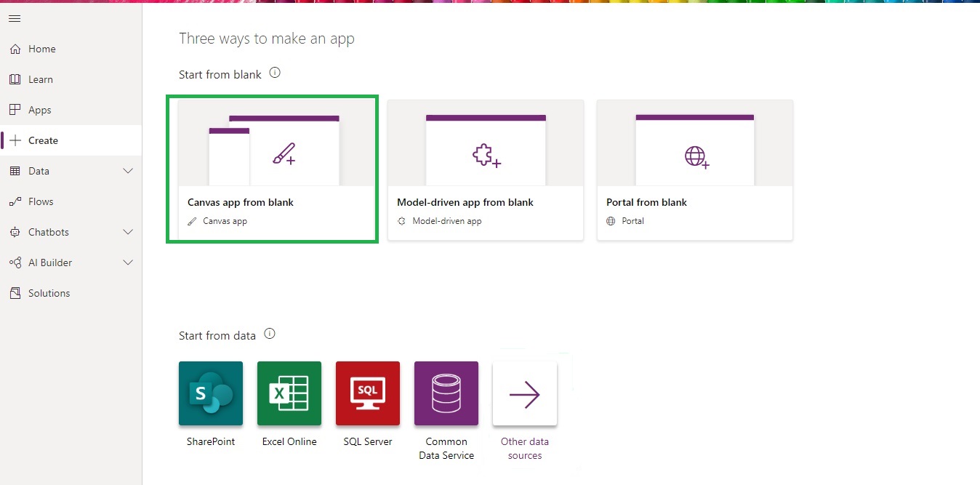
Task: Click the hamburger menu icon
Action: tap(15, 18)
